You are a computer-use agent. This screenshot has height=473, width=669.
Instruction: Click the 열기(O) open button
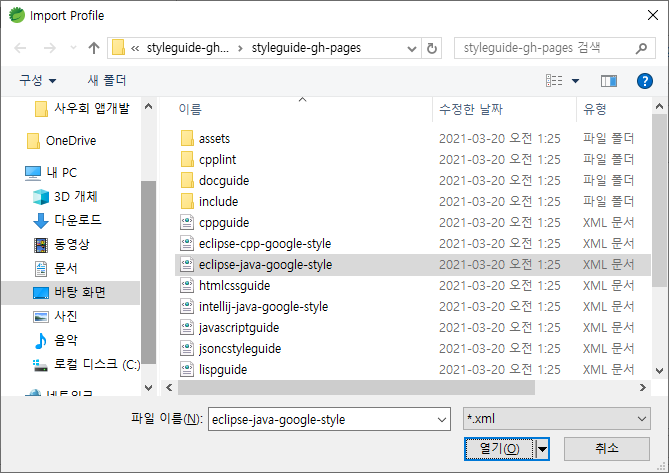499,449
